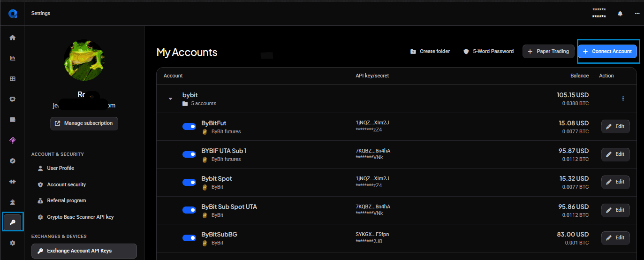The width and height of the screenshot is (644, 260).
Task: Open the puzzle piece icon in sidebar
Action: tap(13, 181)
